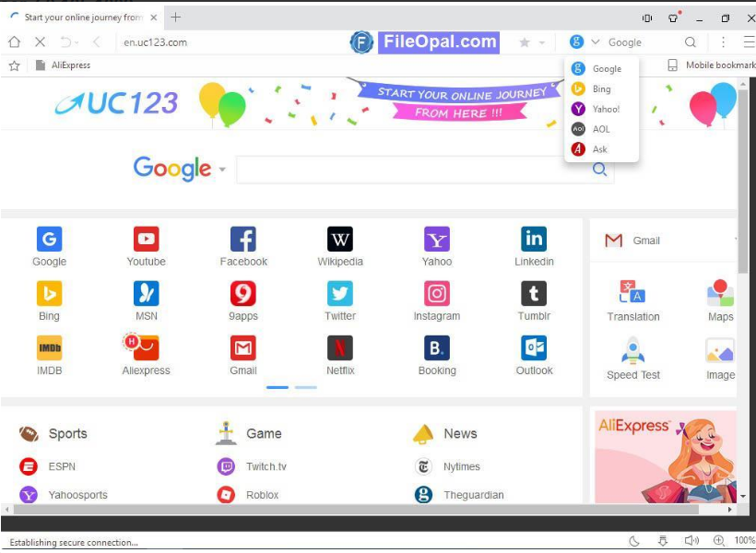This screenshot has width=756, height=553.
Task: Open the Twitch.tv link
Action: tap(252, 466)
